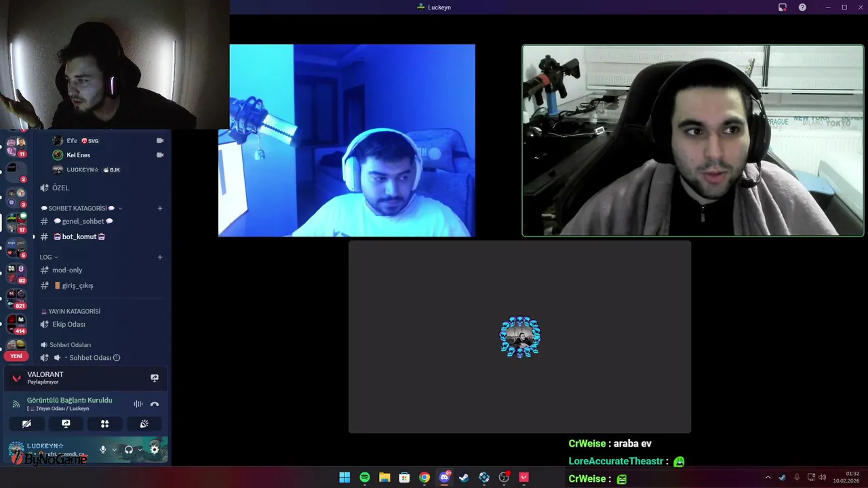Click the noise suppression waveform icon
Viewport: 868px width, 488px height.
[x=138, y=404]
